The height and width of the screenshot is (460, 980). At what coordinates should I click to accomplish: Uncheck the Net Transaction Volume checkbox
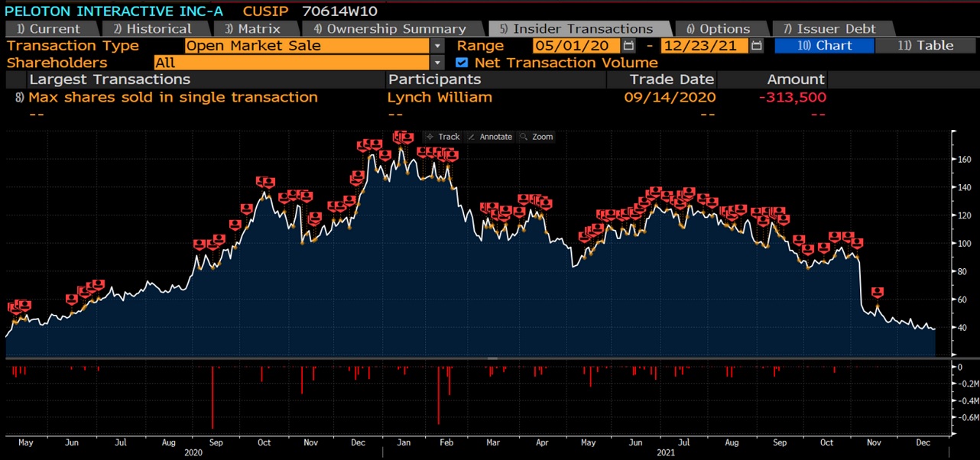pos(461,63)
